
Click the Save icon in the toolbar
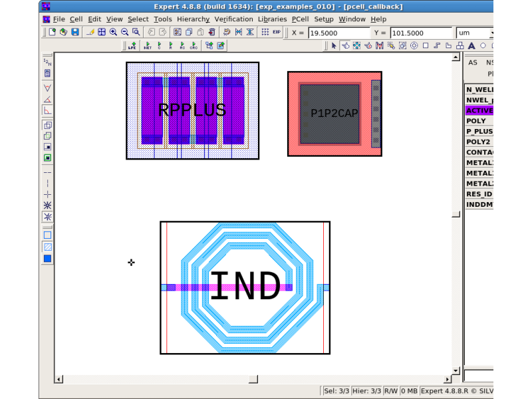[75, 32]
